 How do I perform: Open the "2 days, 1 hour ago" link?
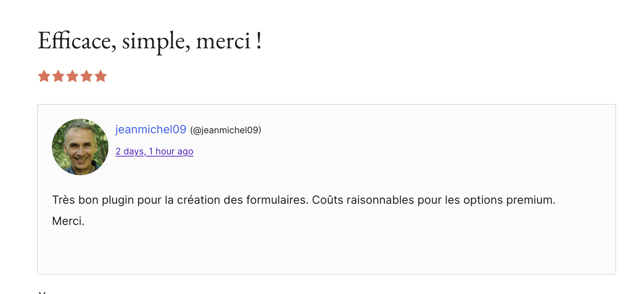[x=154, y=151]
